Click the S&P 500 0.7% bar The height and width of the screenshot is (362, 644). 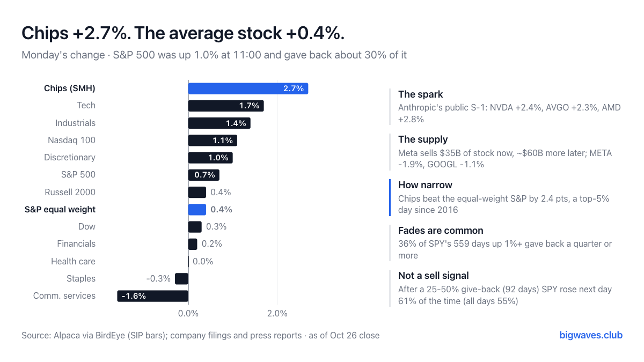204,175
